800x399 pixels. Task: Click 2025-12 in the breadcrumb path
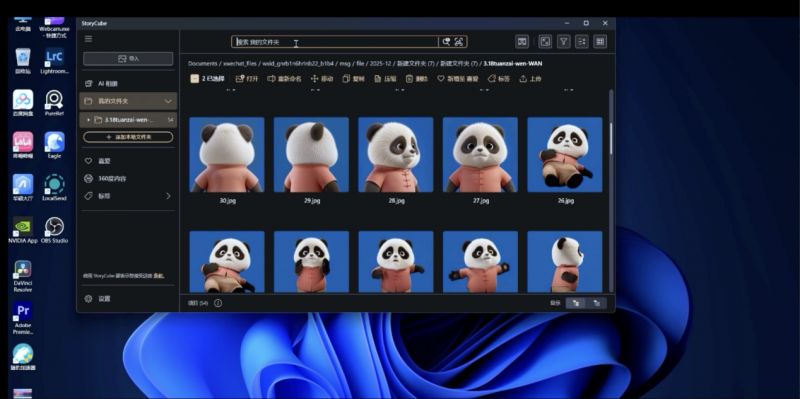pyautogui.click(x=381, y=64)
